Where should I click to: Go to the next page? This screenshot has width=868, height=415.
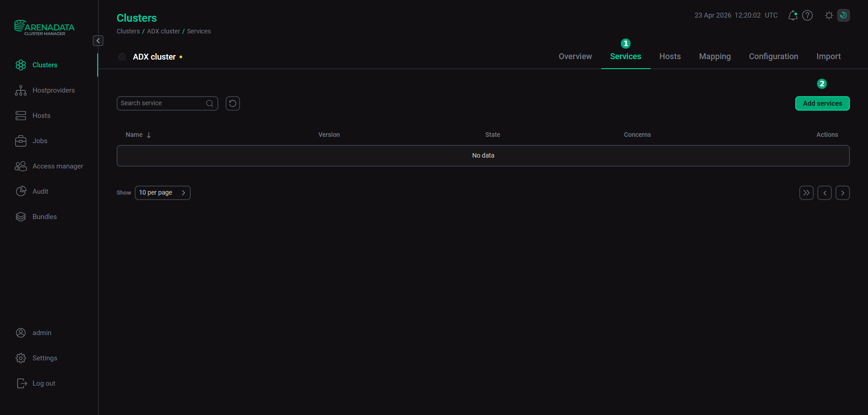point(843,193)
